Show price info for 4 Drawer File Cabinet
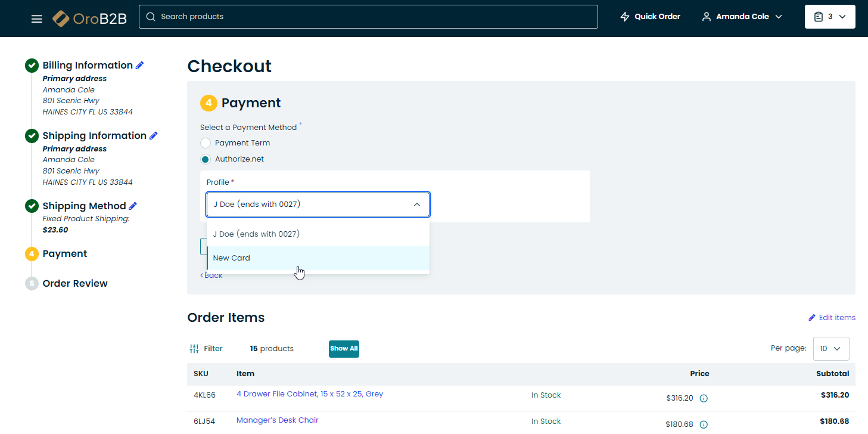 [x=704, y=398]
